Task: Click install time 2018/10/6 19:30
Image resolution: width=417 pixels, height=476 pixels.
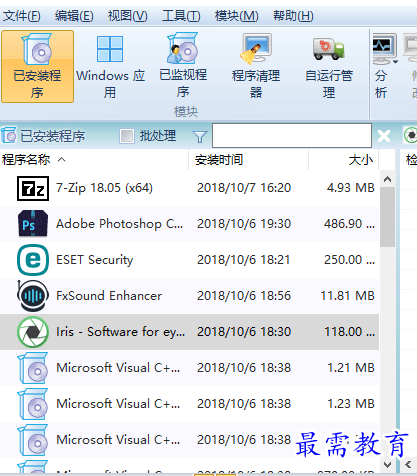Action: click(x=244, y=224)
